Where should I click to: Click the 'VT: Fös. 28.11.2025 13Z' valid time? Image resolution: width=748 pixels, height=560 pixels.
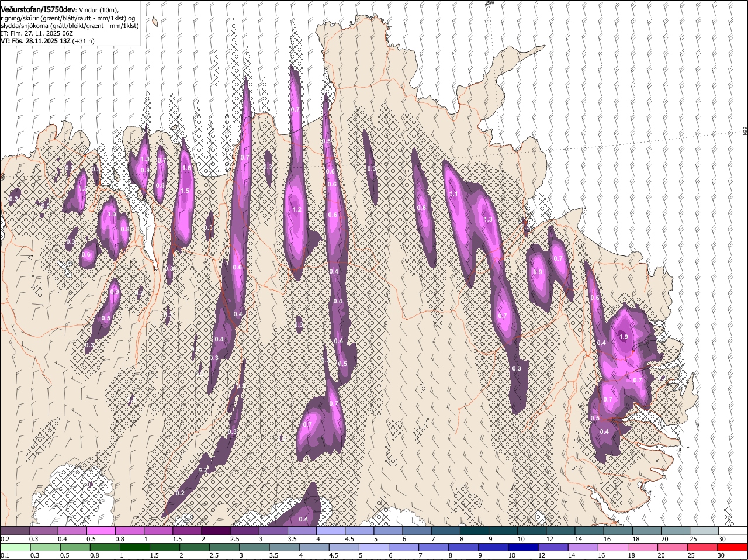35,41
